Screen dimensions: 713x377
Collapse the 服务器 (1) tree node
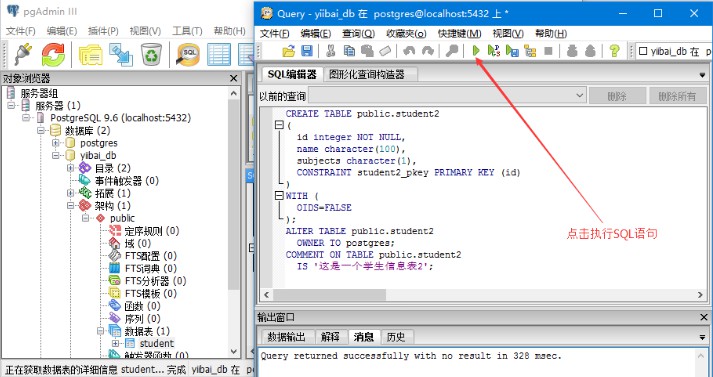click(11, 106)
